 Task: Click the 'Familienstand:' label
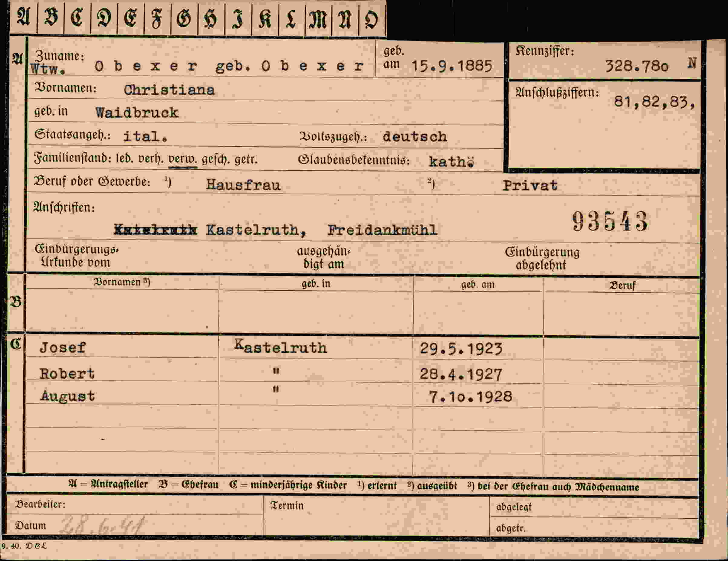click(x=73, y=158)
